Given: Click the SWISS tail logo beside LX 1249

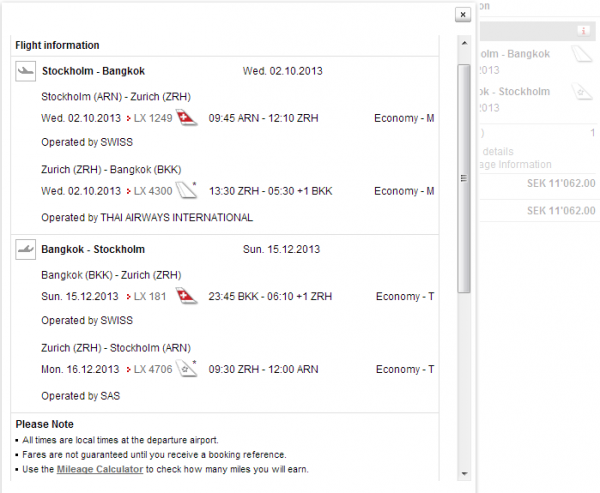Looking at the screenshot, I should point(188,118).
